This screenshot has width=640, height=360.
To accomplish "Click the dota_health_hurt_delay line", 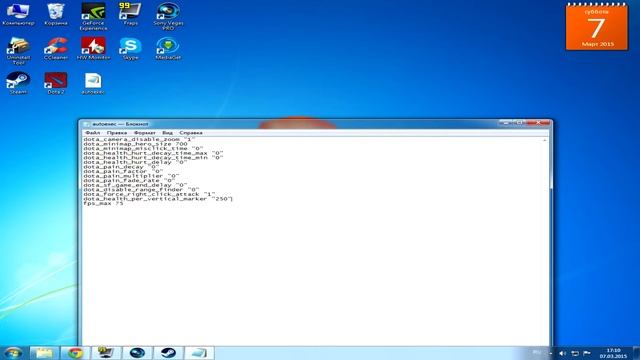I will 136,162.
